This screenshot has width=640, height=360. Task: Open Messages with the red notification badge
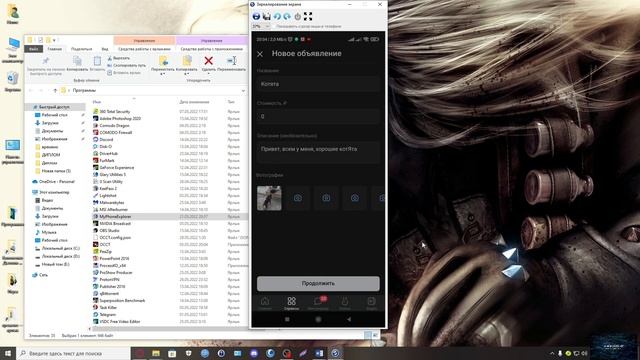tap(318, 302)
